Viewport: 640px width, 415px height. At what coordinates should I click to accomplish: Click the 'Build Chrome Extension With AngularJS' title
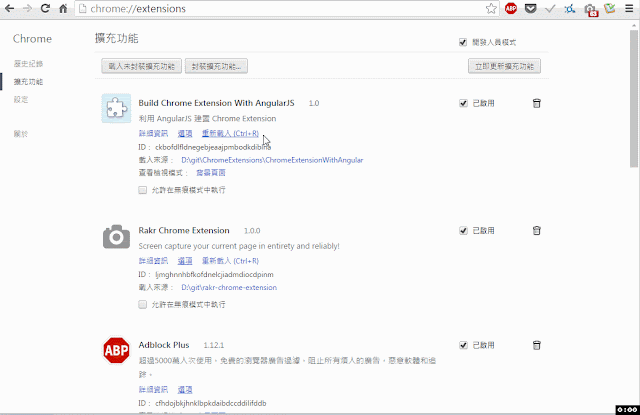click(216, 103)
